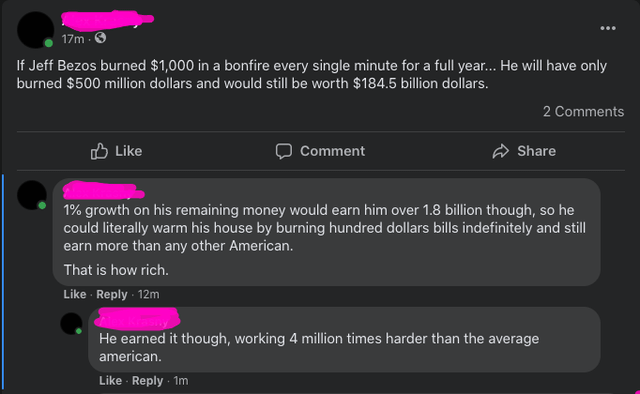Viewport: 640px width, 394px height.
Task: Click the Comment label on the post
Action: (332, 151)
